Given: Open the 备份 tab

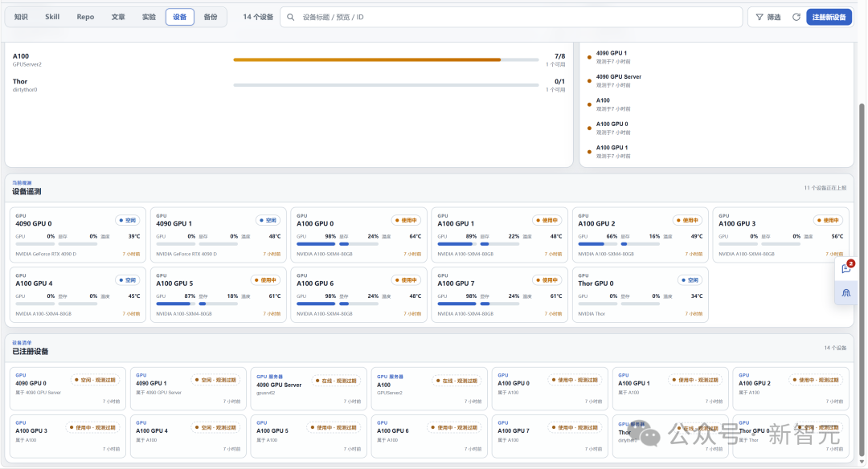Looking at the screenshot, I should tap(211, 17).
